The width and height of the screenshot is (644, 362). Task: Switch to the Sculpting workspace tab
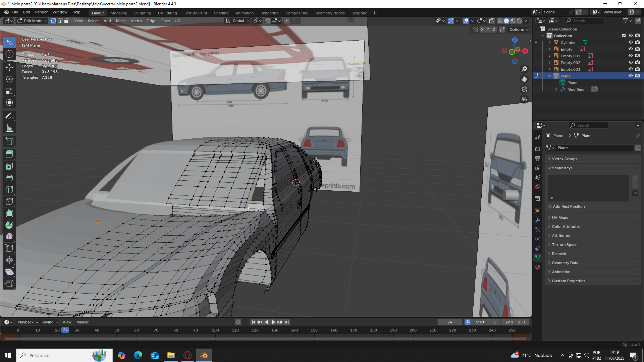143,13
